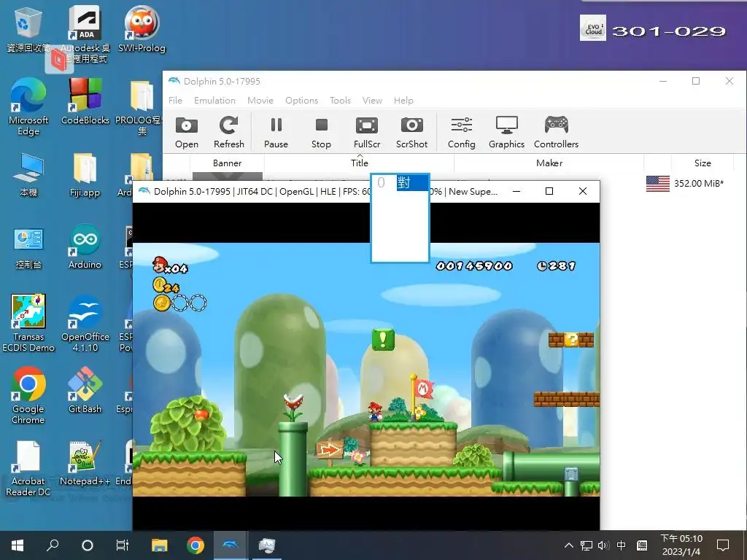The image size is (747, 560).
Task: Select the 352.00 MiB size entry
Action: [698, 183]
